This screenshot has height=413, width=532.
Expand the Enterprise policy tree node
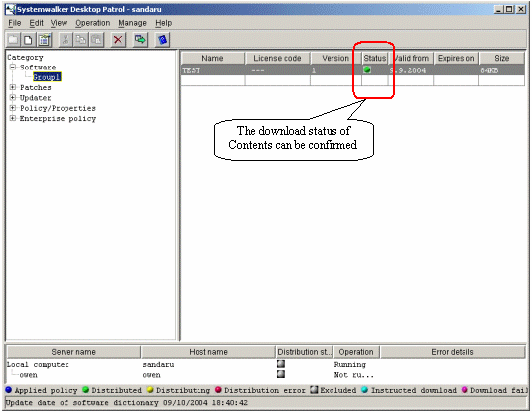13,118
